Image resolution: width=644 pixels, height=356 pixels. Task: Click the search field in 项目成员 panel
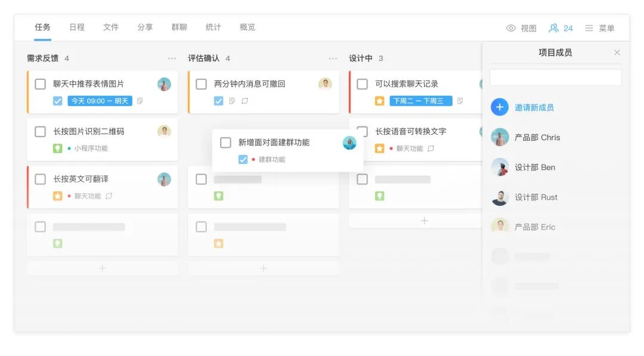point(555,76)
